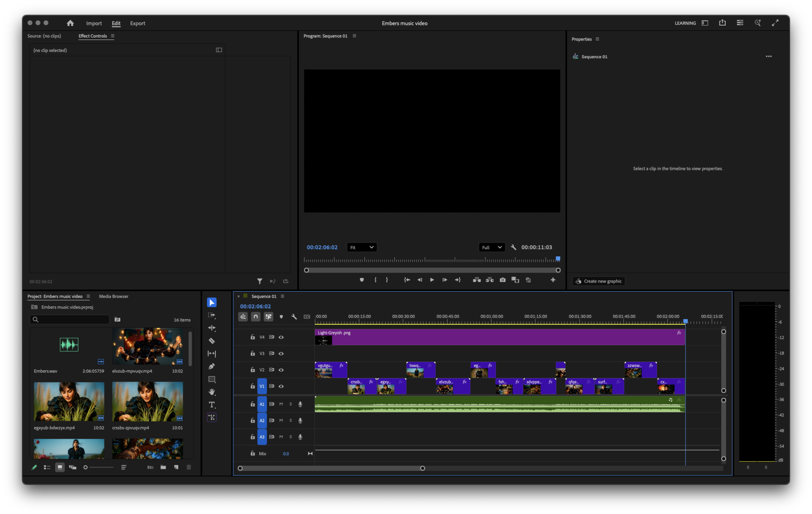Hide track V4 with its eye icon
812x514 pixels.
pyautogui.click(x=281, y=337)
